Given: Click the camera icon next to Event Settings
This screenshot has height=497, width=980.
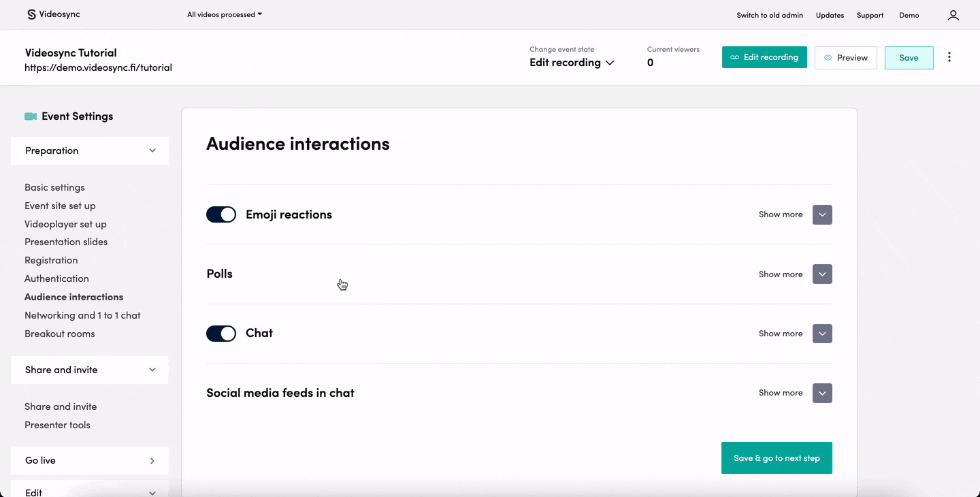Looking at the screenshot, I should [x=31, y=116].
